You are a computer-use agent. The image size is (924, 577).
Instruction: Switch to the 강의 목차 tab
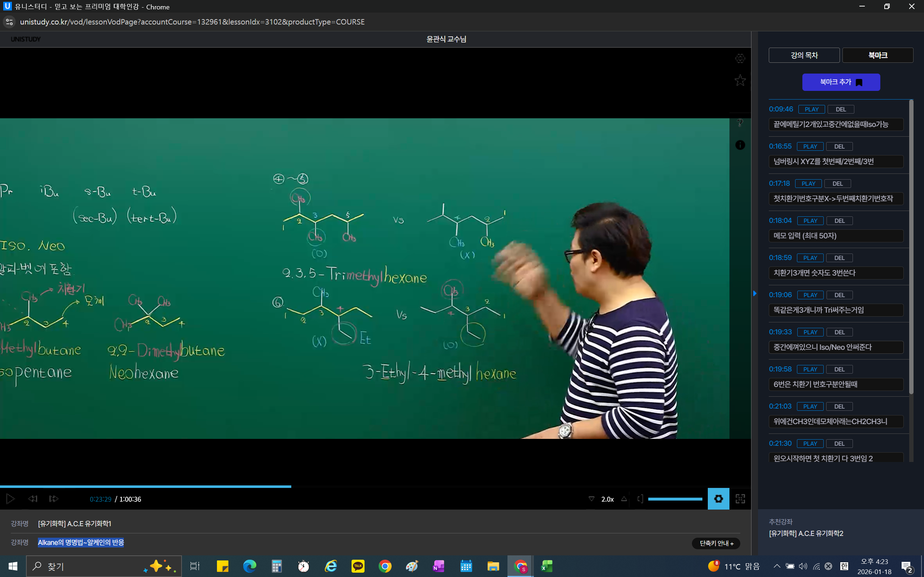[x=804, y=55]
